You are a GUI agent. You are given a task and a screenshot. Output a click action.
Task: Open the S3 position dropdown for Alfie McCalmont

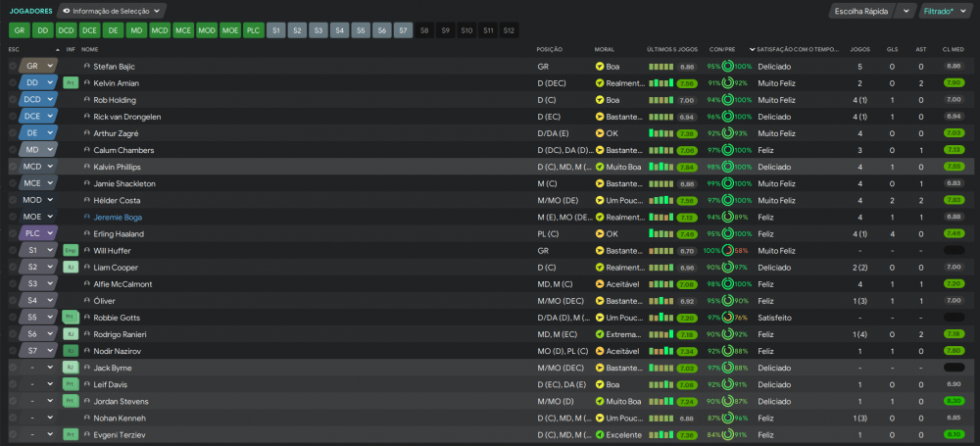coord(37,284)
